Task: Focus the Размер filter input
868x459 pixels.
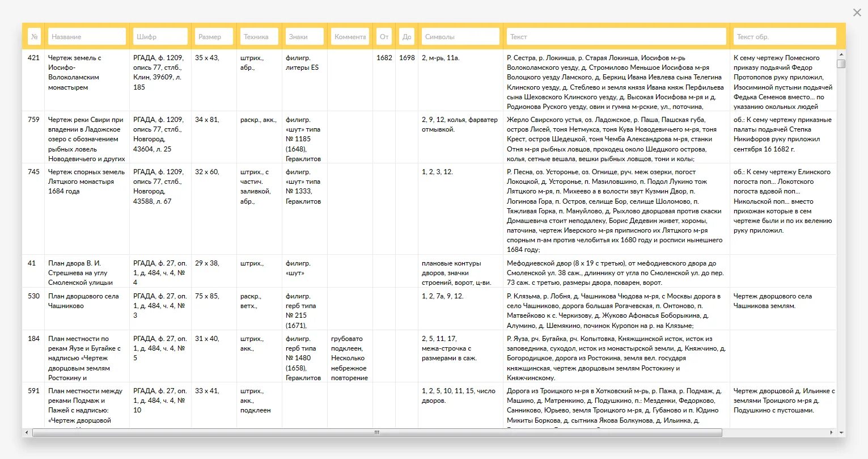Action: tap(214, 36)
